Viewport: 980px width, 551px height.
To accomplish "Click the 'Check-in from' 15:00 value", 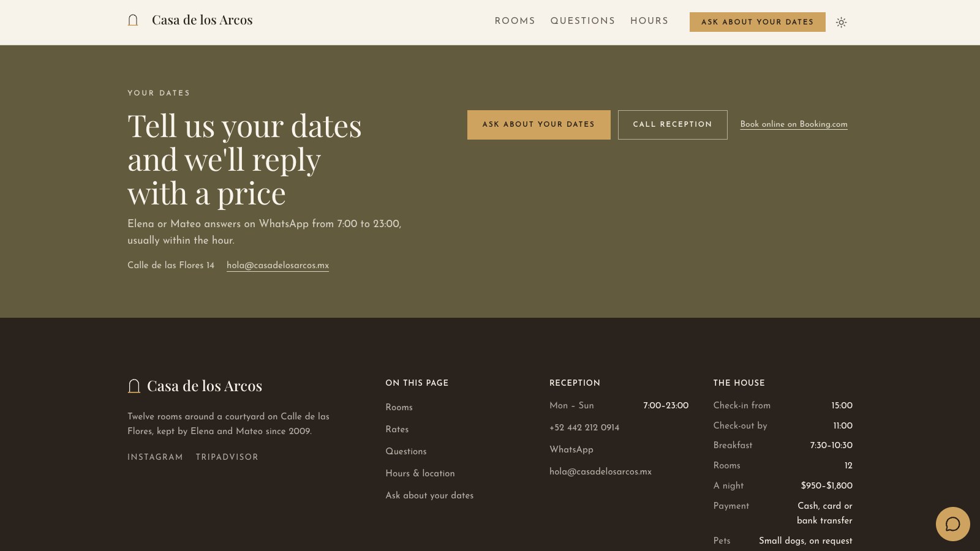I will pyautogui.click(x=842, y=406).
